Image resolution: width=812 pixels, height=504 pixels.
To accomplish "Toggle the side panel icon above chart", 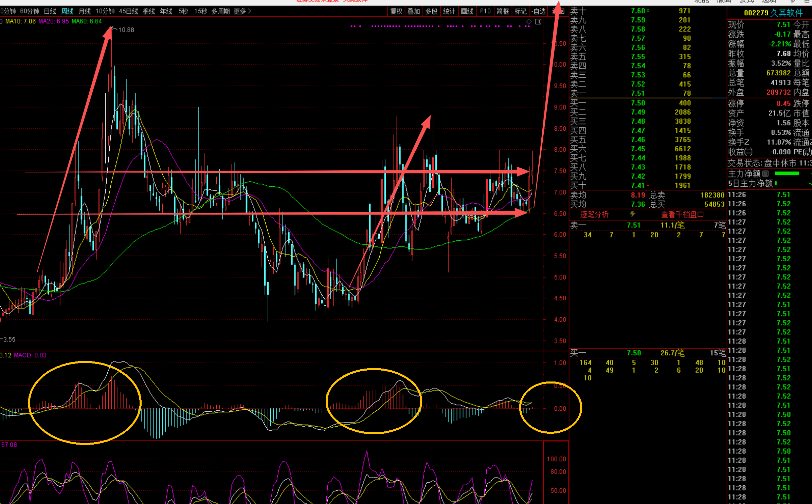I will point(538,22).
